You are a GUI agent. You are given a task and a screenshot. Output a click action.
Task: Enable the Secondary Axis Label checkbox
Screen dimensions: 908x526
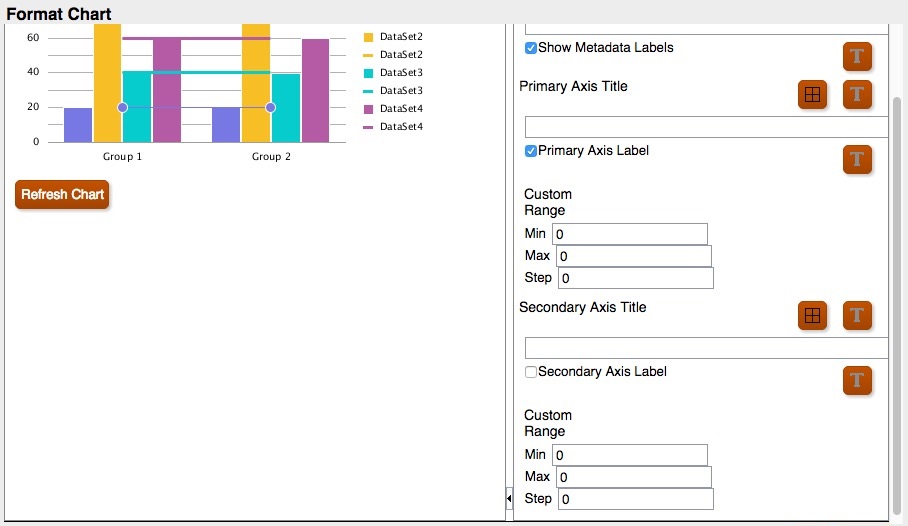[530, 372]
